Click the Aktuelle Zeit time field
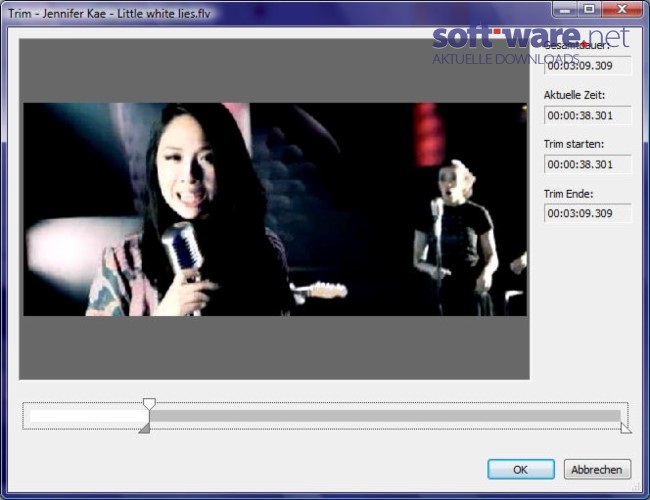 587,115
